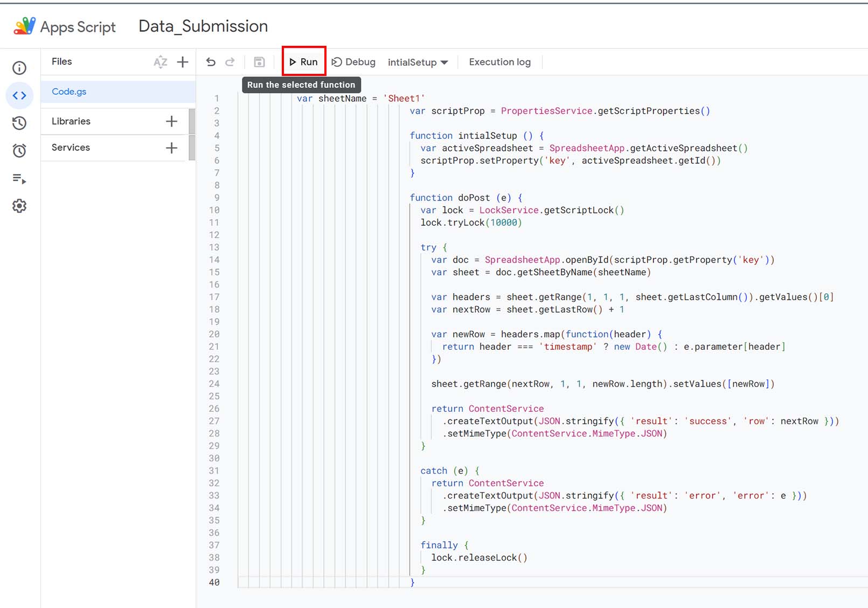Open the intialSetup function selector dropdown
Screen dimensions: 868x608
pyautogui.click(x=418, y=62)
